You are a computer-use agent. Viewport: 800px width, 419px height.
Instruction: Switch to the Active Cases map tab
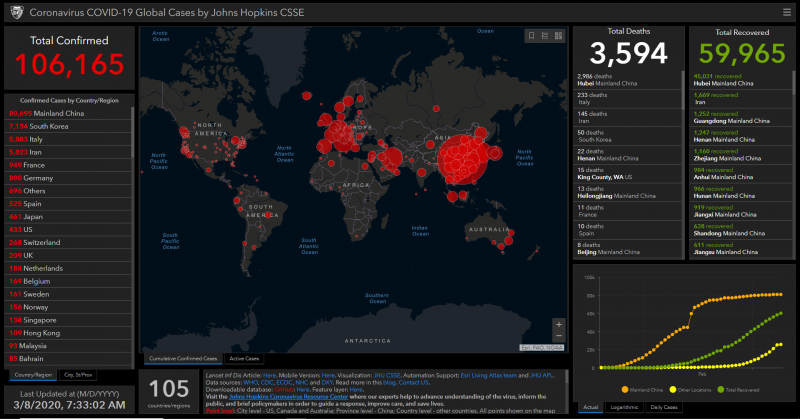click(244, 359)
